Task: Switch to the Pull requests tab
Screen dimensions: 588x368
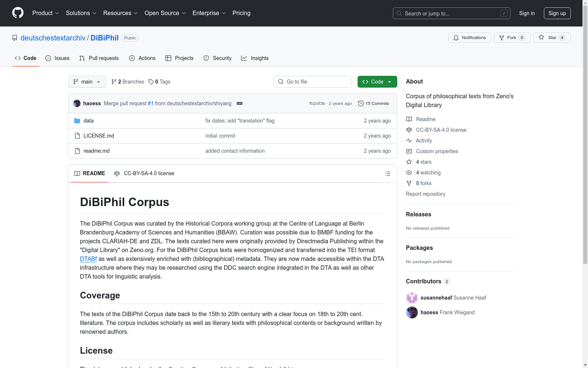Action: click(x=99, y=58)
